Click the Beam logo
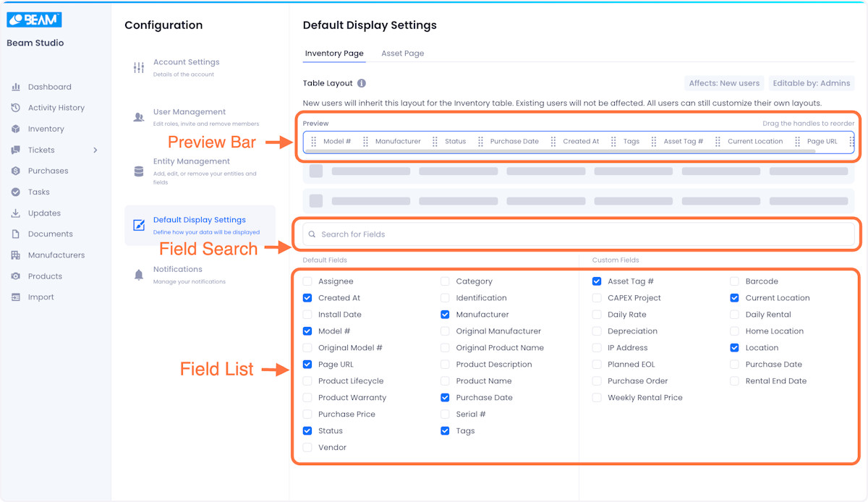 point(34,20)
